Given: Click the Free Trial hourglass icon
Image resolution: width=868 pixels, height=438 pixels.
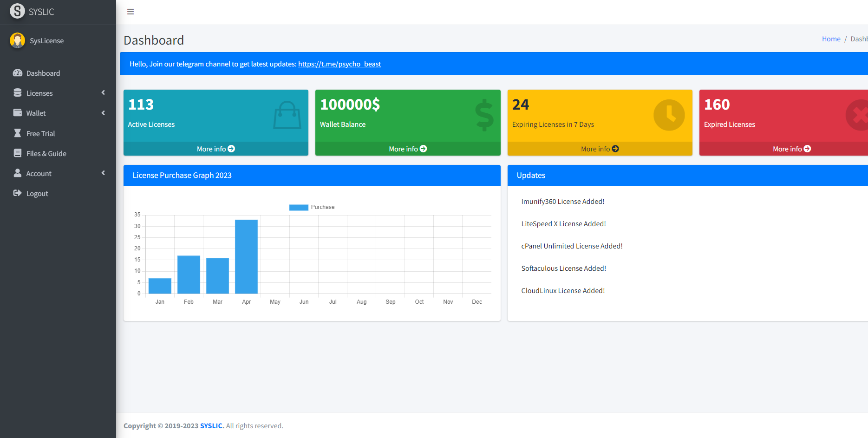Looking at the screenshot, I should pos(18,133).
